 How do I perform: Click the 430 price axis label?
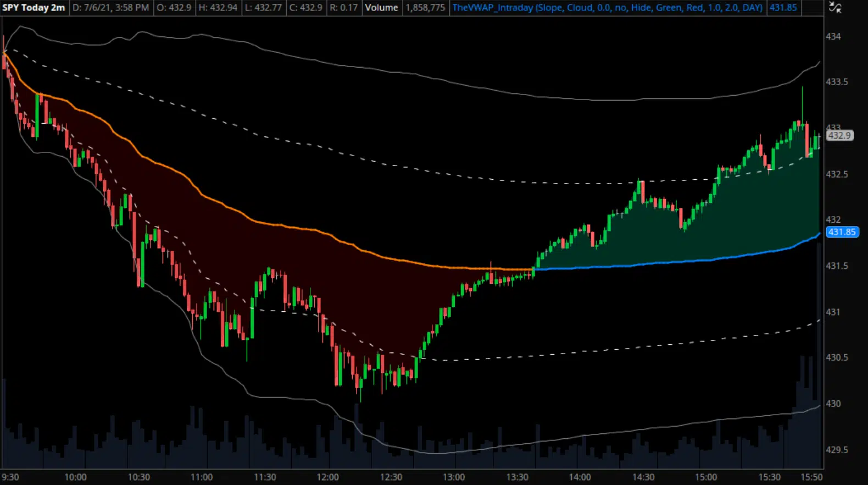coord(833,404)
